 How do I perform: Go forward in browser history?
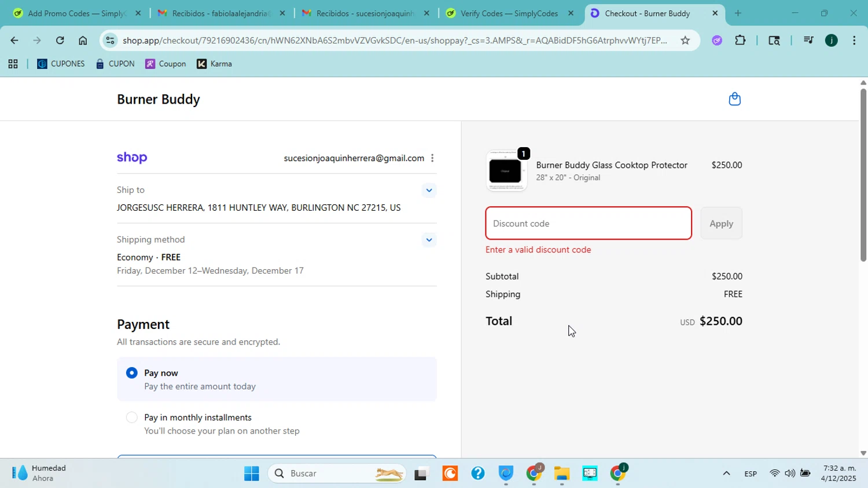[x=37, y=40]
